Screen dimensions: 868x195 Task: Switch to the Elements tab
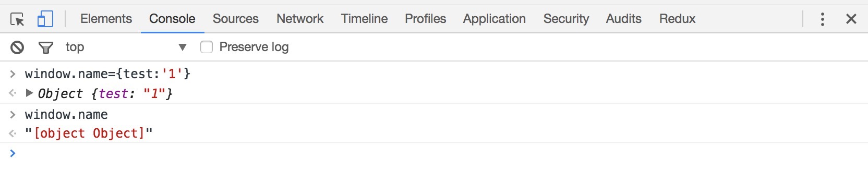click(106, 19)
